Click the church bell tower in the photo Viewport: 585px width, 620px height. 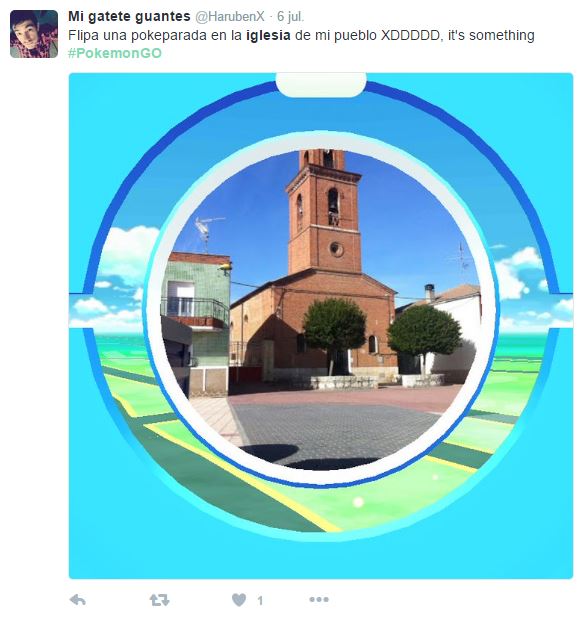click(324, 212)
